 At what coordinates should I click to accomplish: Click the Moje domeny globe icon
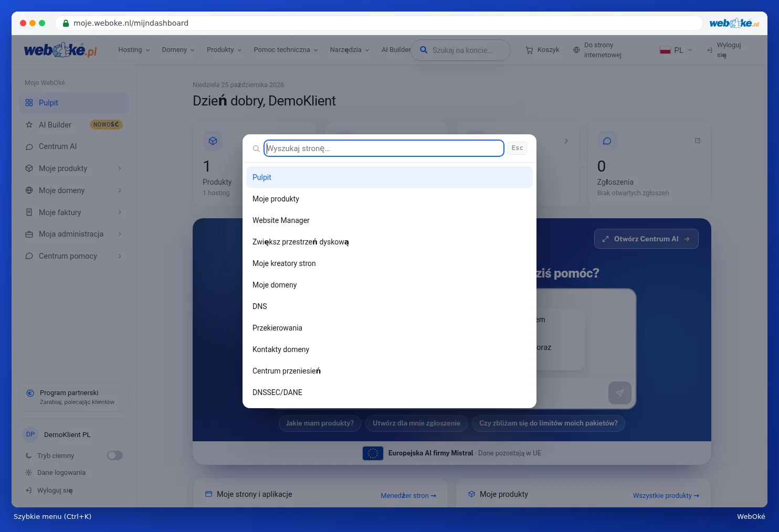29,190
